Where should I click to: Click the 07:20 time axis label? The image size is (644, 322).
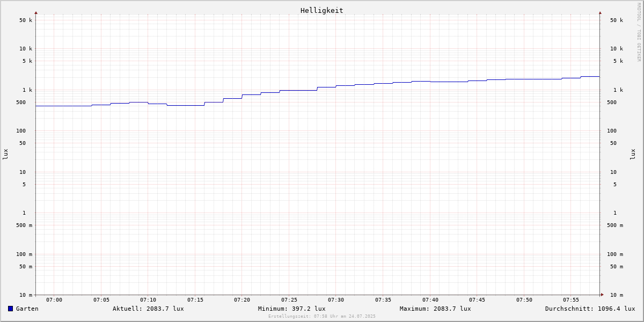242,300
